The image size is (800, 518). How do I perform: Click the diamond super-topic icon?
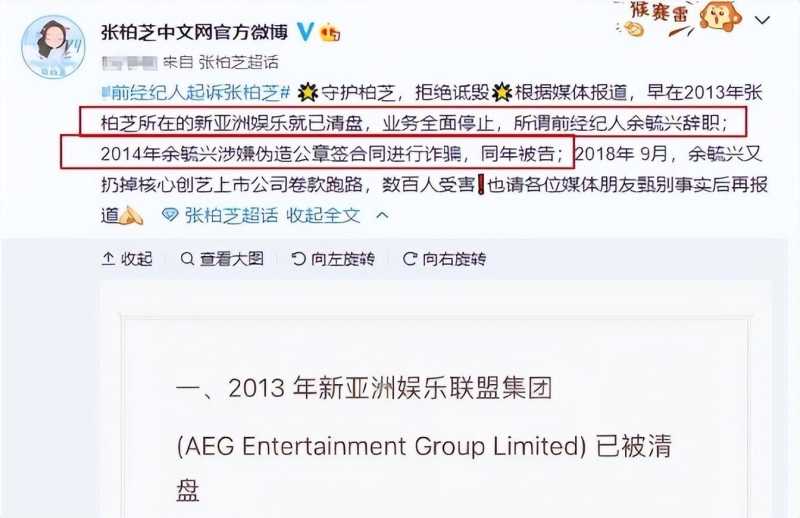pos(170,215)
